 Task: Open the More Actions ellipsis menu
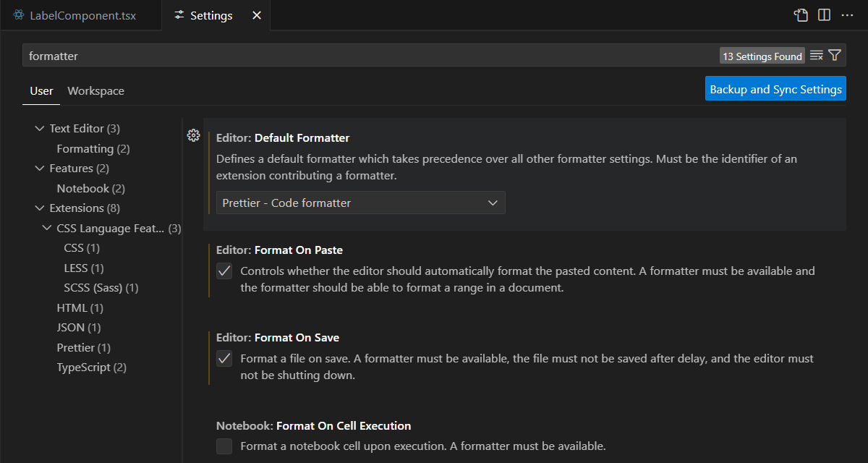(x=847, y=14)
